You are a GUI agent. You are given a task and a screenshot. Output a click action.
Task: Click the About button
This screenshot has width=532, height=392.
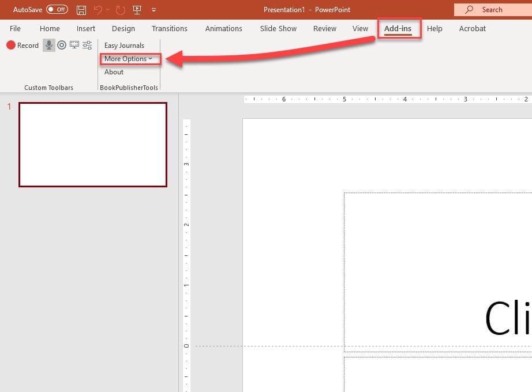(114, 72)
